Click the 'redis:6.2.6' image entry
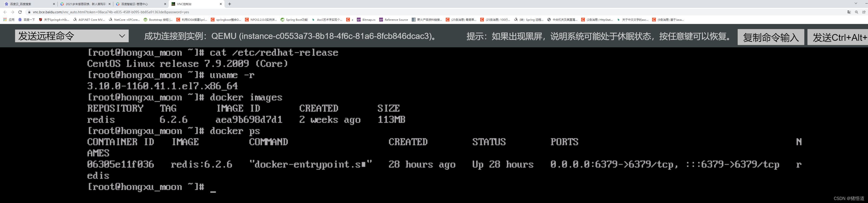Viewport: 868px width, 203px height. click(x=201, y=165)
